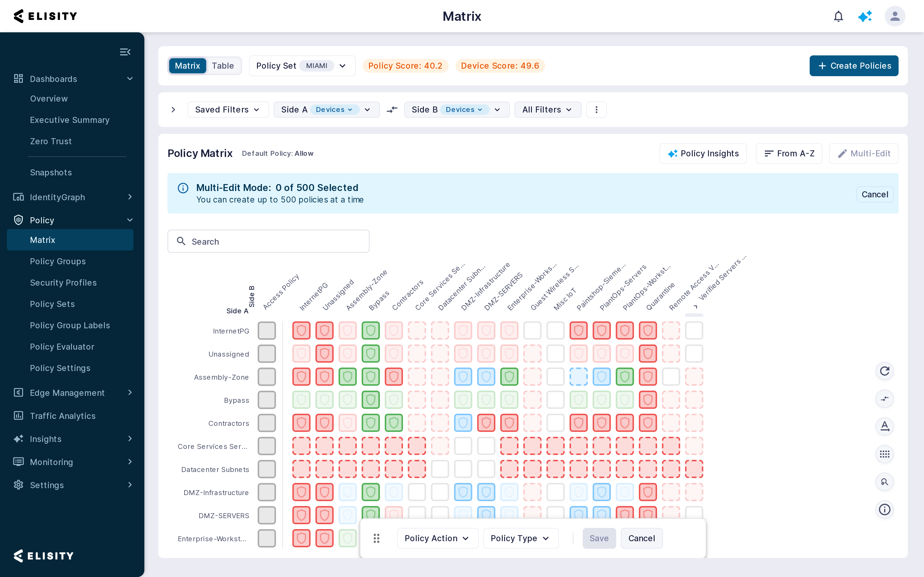Click the grid dots view icon
The width and height of the screenshot is (924, 577).
point(884,454)
